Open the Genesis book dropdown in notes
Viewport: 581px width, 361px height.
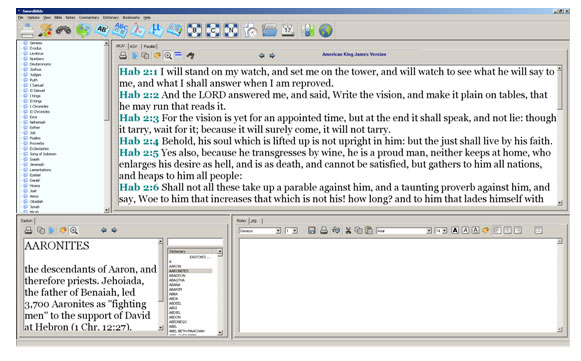tap(278, 231)
